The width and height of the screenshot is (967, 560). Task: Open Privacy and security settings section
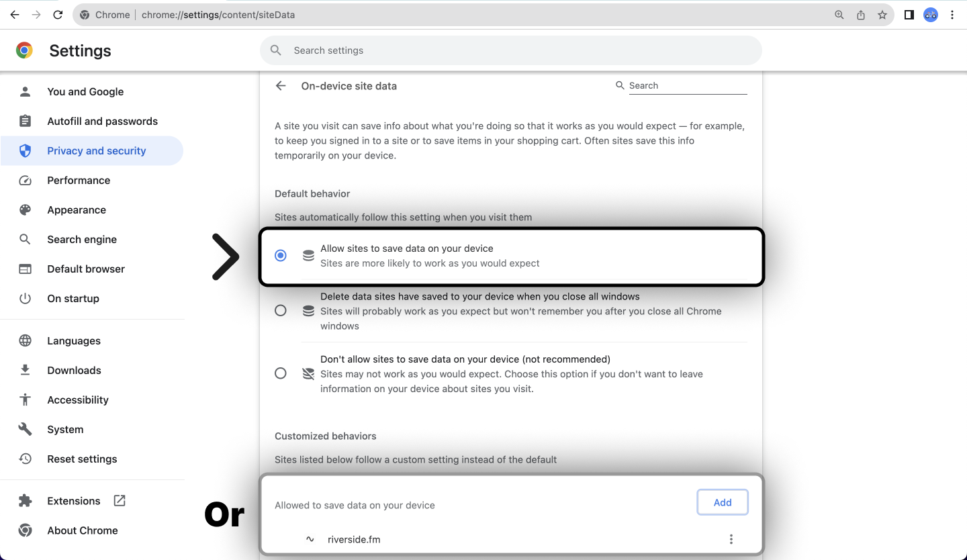(x=96, y=151)
